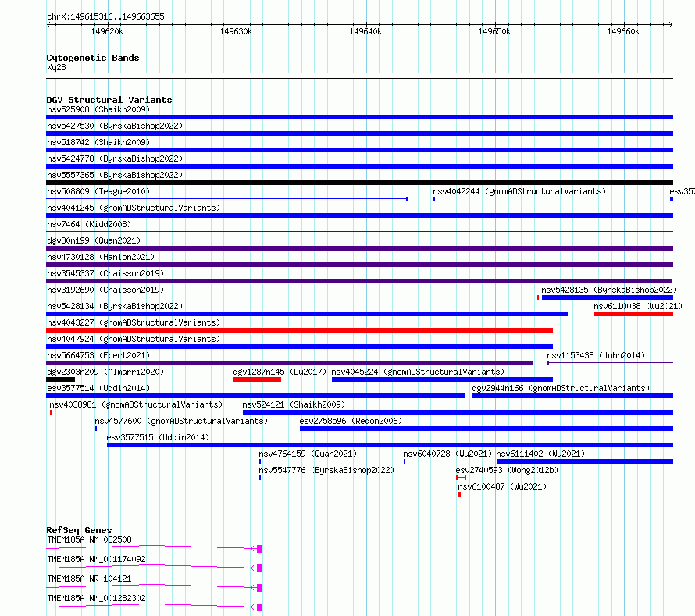Select the red esv2740593 (Wong2012b) span
The width and height of the screenshot is (695, 616).
pos(461,478)
